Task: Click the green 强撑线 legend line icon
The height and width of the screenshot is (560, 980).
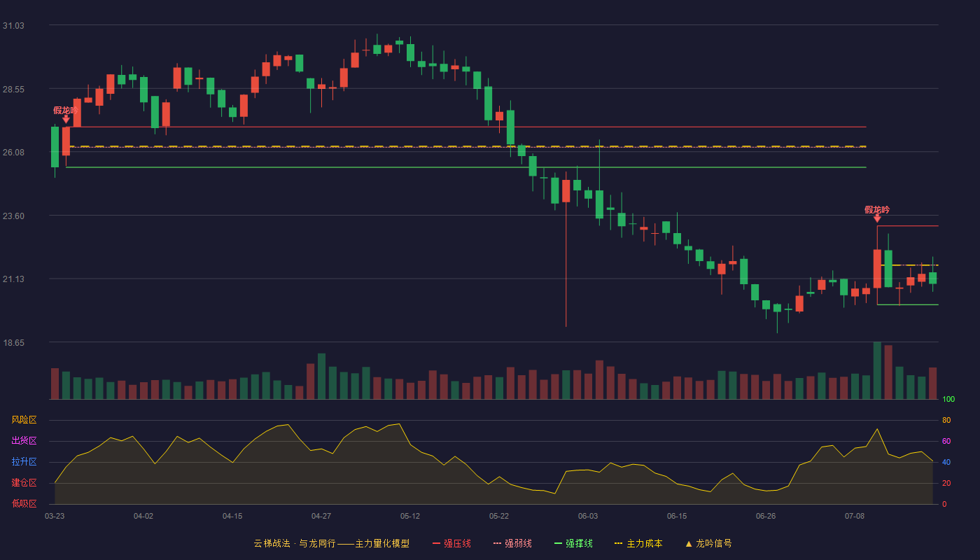Action: pyautogui.click(x=558, y=543)
